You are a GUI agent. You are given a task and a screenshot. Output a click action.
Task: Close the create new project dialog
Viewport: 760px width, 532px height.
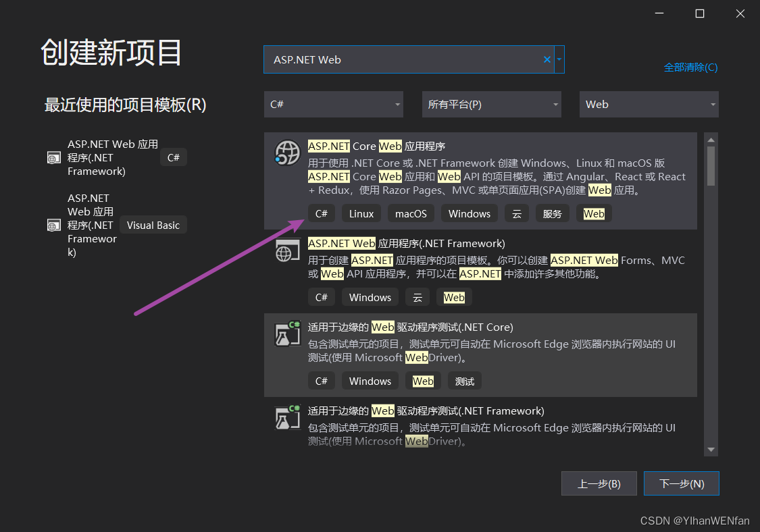click(x=740, y=14)
